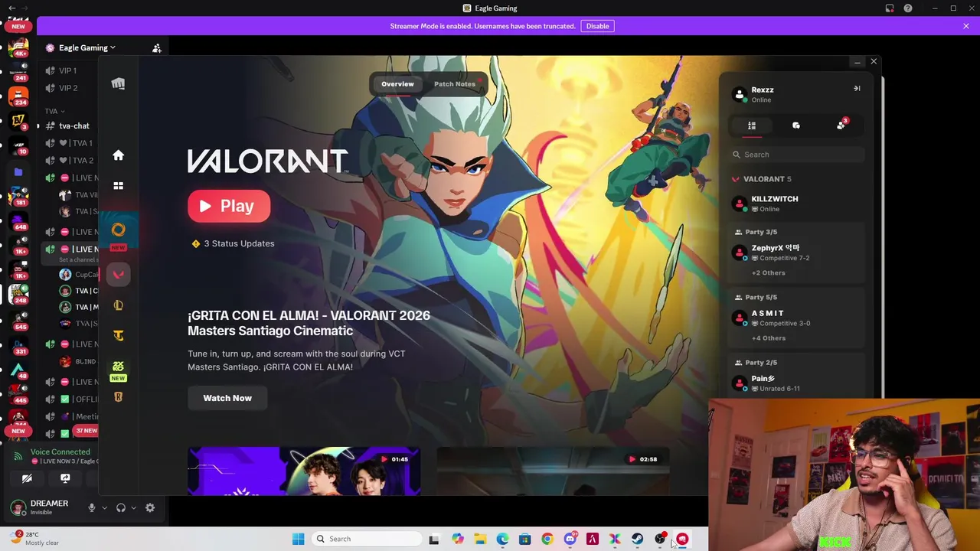
Task: Select the VALORANT game icon in sidebar
Action: (x=118, y=275)
